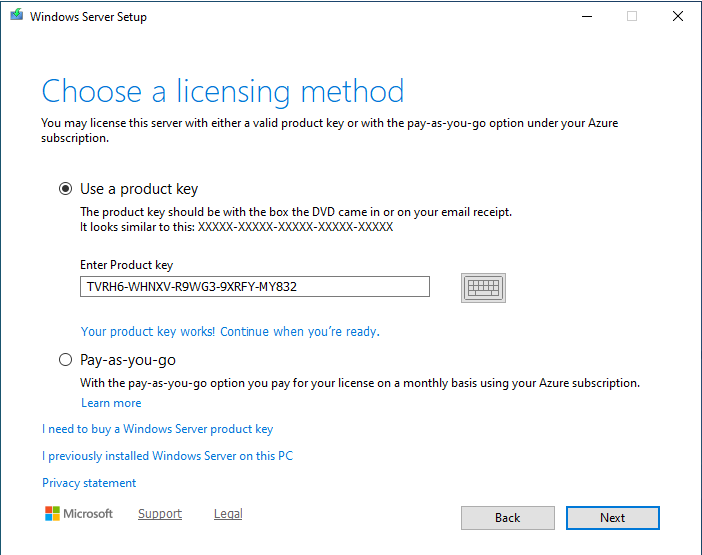
Task: Click the Your product key works message
Action: (x=230, y=331)
